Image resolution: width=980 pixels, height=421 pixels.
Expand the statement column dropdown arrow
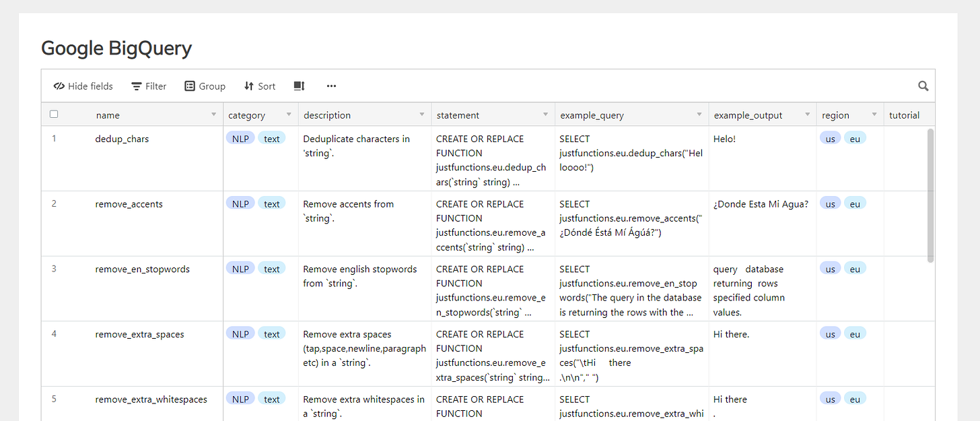(546, 115)
